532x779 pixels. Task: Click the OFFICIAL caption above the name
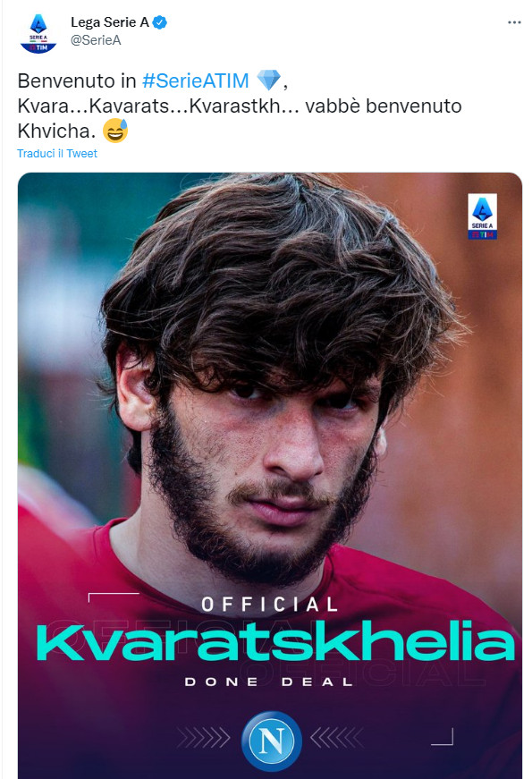point(270,605)
